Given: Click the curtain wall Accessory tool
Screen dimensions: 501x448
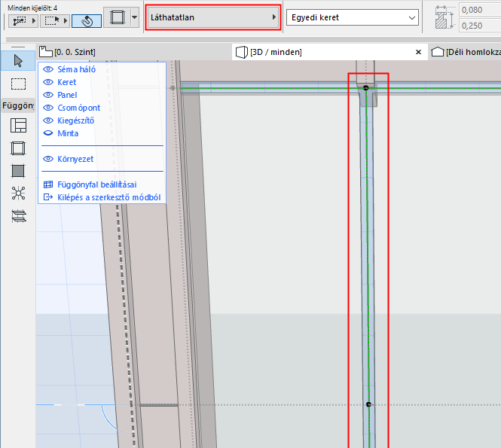Looking at the screenshot, I should (18, 216).
